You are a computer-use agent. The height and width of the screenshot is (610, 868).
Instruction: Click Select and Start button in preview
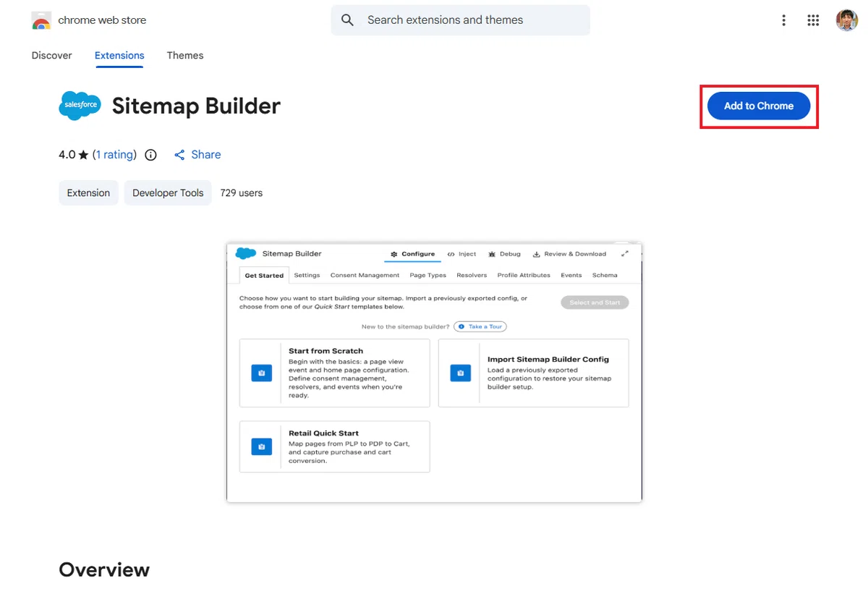[595, 302]
